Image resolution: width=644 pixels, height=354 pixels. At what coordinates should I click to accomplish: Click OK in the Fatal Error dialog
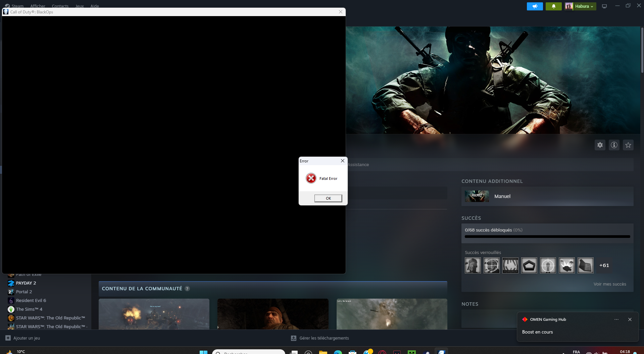click(328, 198)
